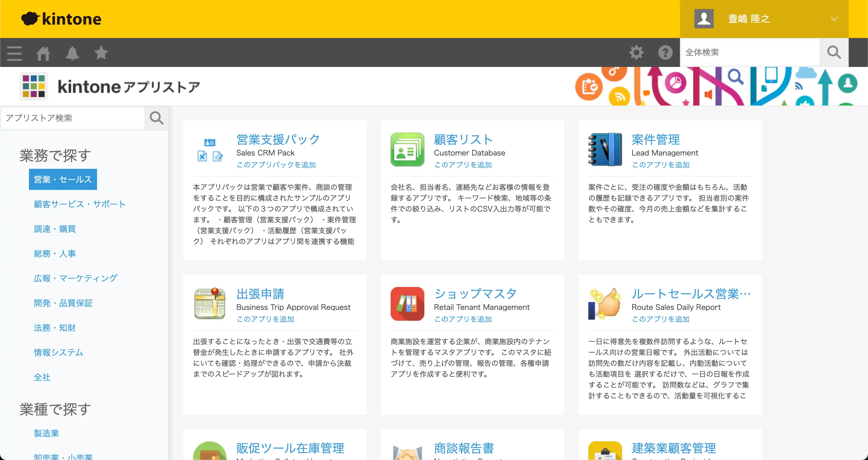Click the Lead Management notebook icon
Viewport: 868px width, 460px height.
pos(605,149)
